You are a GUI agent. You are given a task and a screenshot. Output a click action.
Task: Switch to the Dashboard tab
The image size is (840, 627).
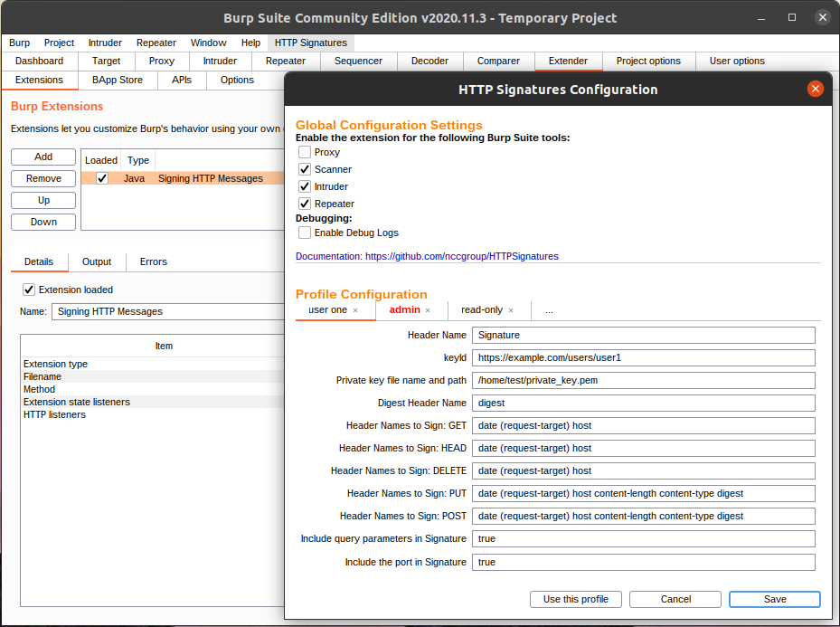39,62
